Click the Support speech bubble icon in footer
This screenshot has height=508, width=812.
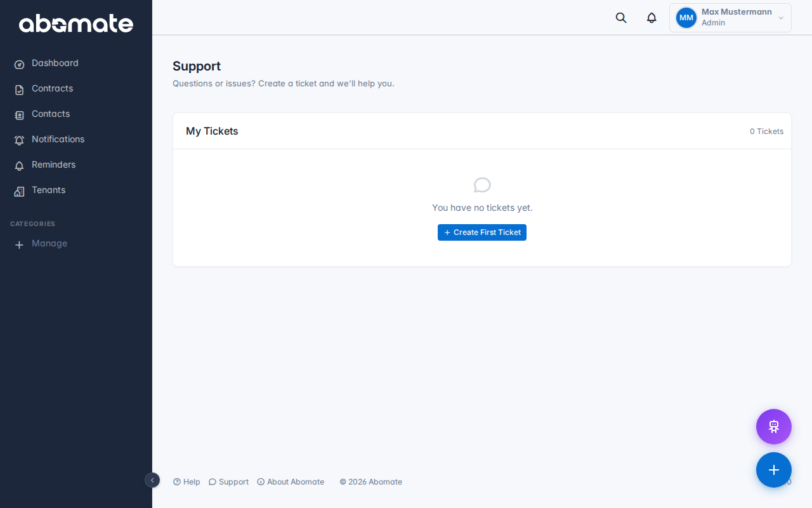pos(212,481)
